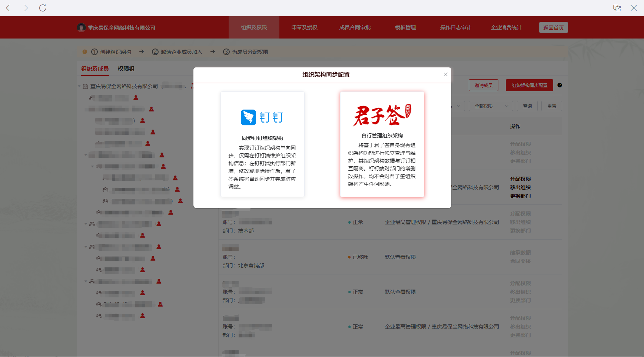Screen dimensions: 644x357
Task: Switch to the 组织及成员 tab
Action: pyautogui.click(x=95, y=69)
